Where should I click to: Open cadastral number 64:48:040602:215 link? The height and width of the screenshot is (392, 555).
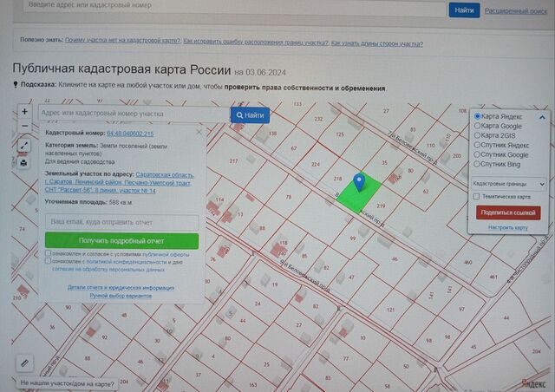click(x=130, y=134)
